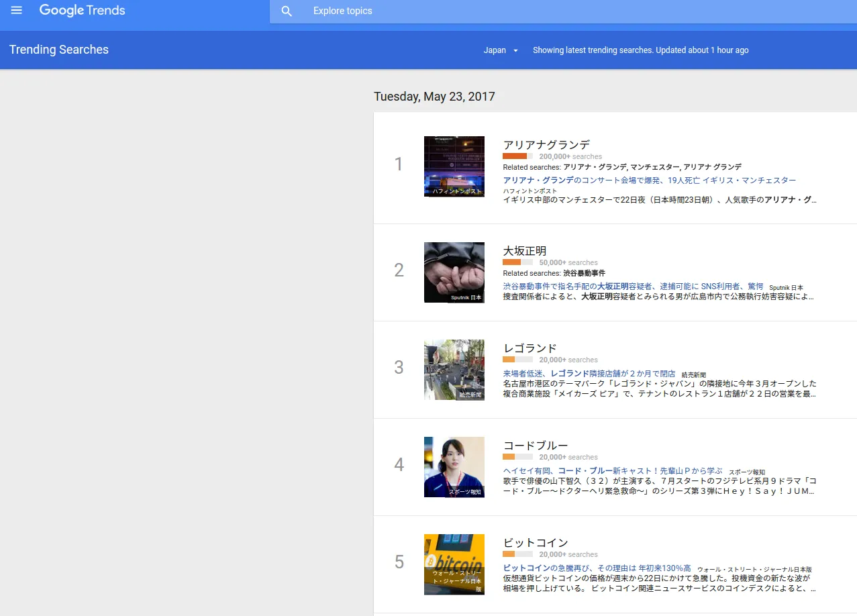Open article ビットコインの急騰再び
The width and height of the screenshot is (857, 616).
click(x=597, y=568)
